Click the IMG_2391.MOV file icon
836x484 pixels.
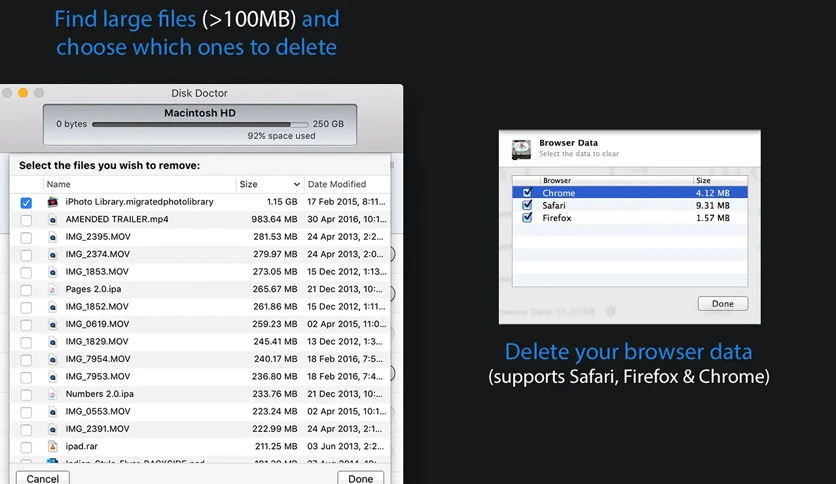[52, 430]
